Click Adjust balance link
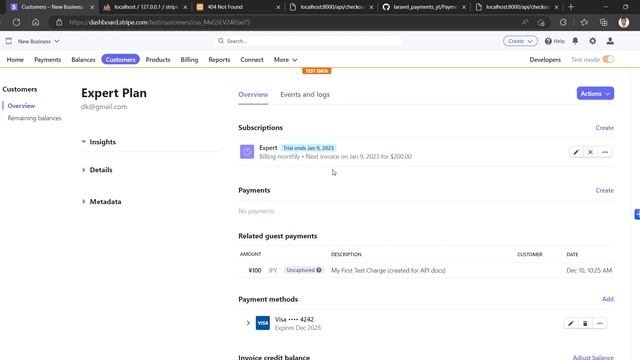The width and height of the screenshot is (640, 360). tap(593, 357)
